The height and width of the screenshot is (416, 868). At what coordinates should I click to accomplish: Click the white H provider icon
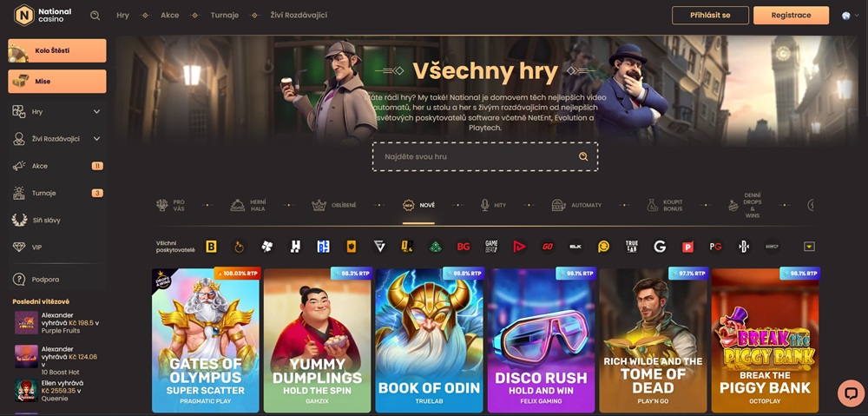[x=295, y=247]
